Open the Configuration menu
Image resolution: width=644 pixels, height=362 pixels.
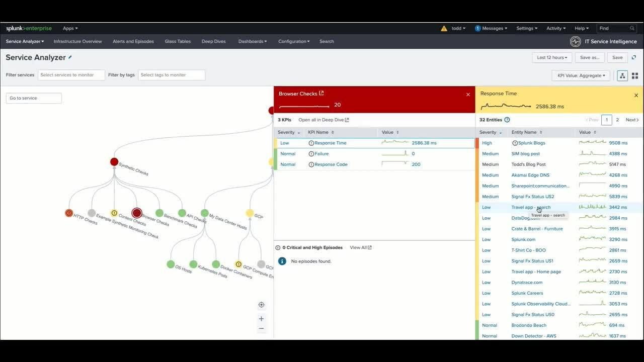294,41
